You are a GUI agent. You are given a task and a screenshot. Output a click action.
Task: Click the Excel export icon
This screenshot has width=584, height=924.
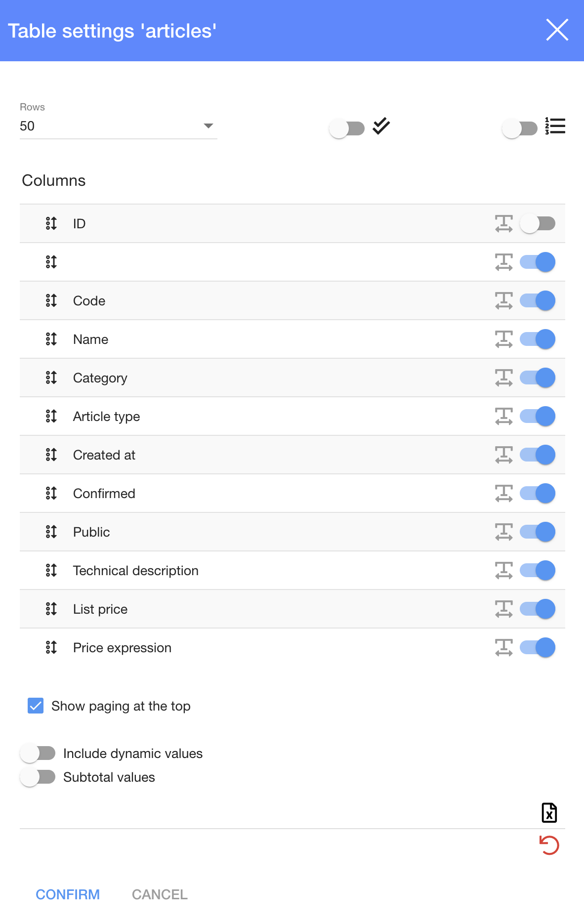tap(549, 813)
